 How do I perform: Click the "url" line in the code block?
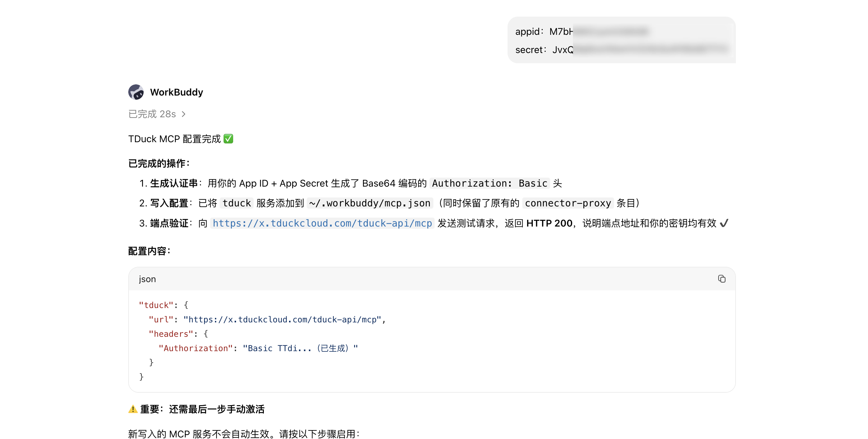267,320
